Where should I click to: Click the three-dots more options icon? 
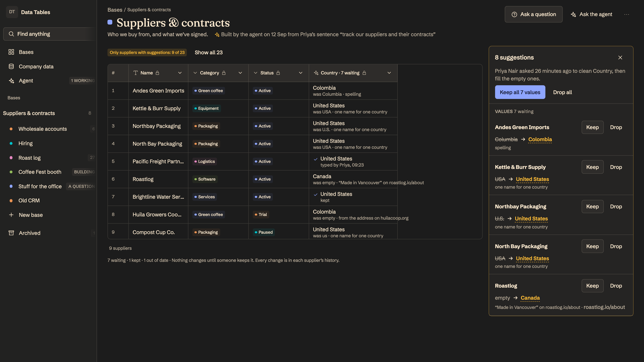tap(626, 14)
